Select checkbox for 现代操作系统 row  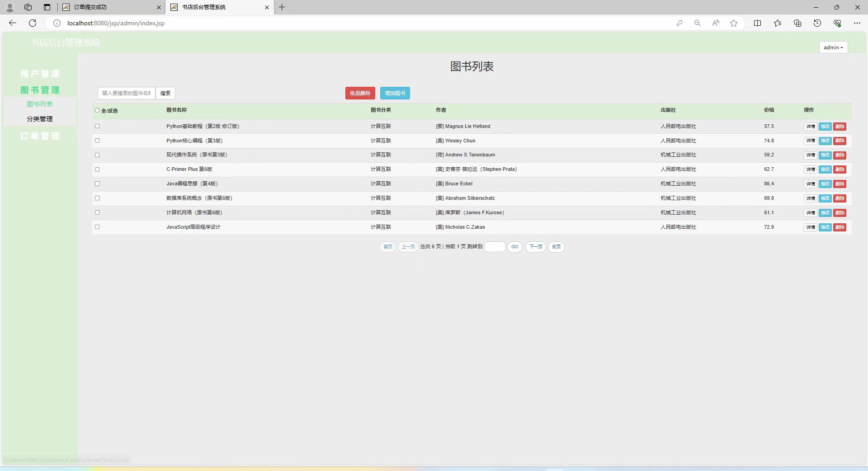point(97,155)
